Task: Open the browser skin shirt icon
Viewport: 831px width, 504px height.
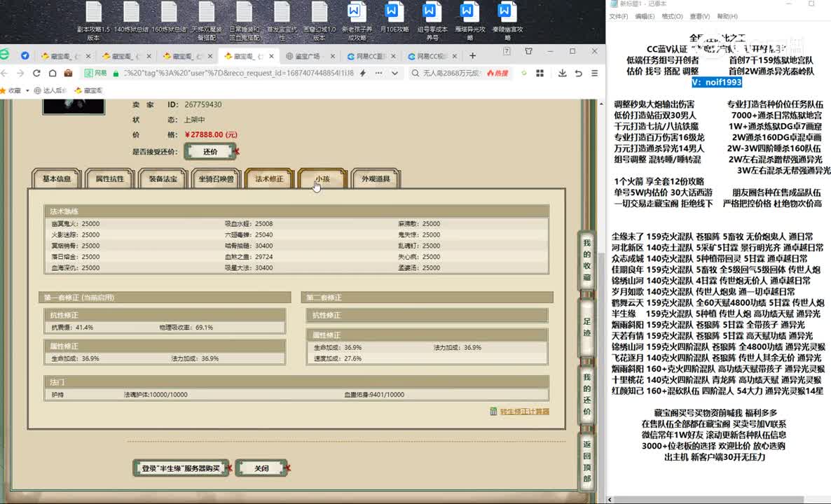Action: 528,51
